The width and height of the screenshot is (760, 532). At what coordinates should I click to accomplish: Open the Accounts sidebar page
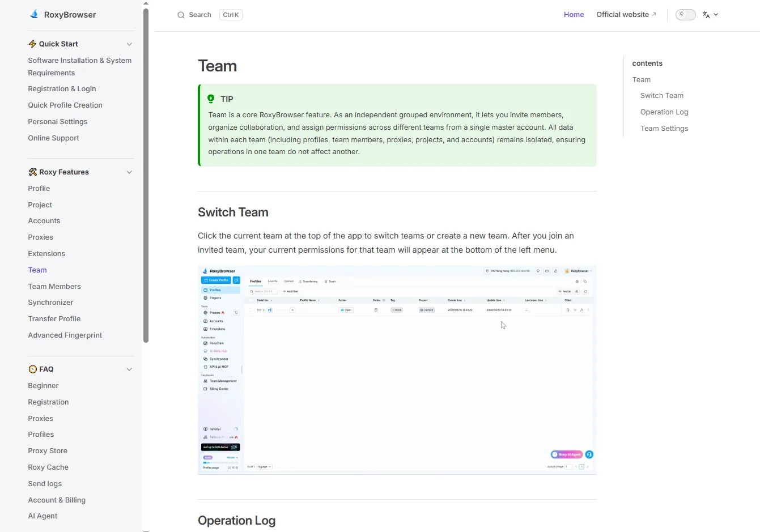pyautogui.click(x=44, y=221)
